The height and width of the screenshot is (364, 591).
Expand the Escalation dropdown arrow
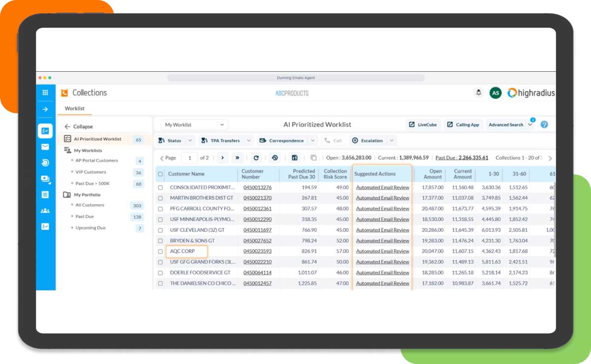point(392,140)
